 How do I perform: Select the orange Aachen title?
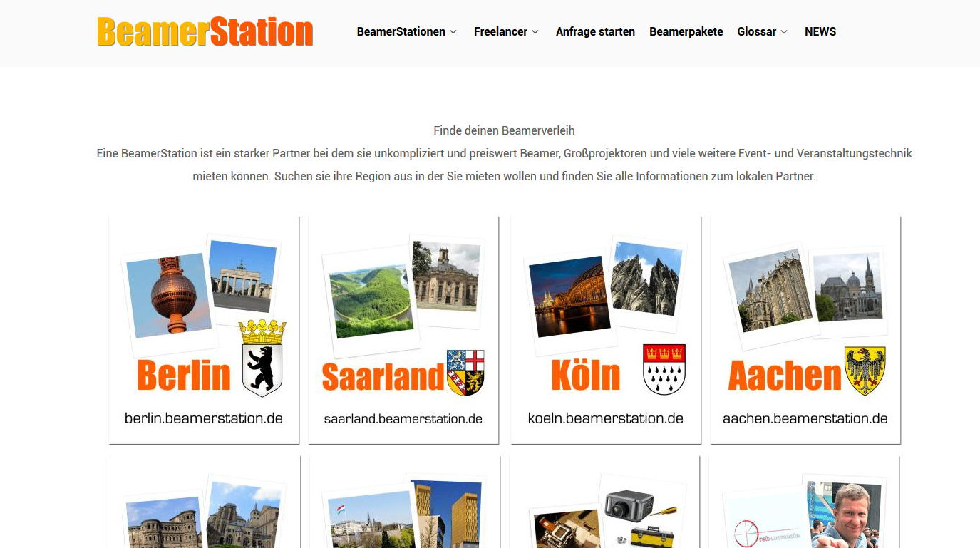pos(785,375)
